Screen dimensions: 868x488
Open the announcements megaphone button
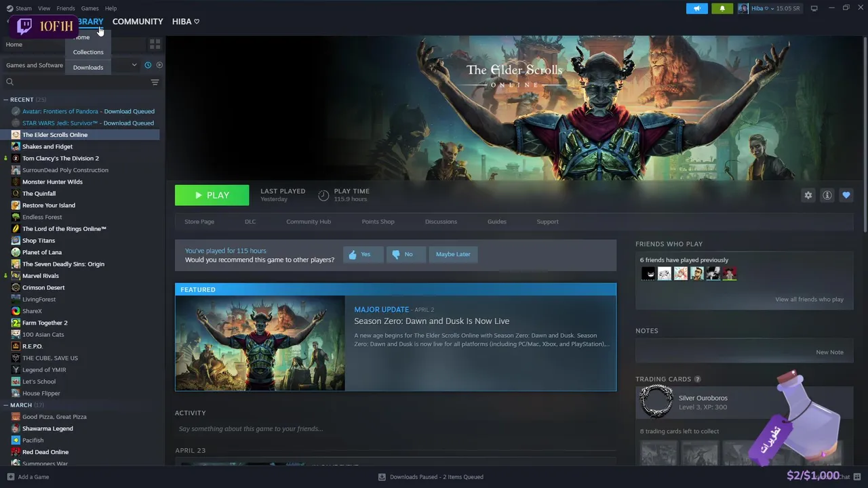(x=696, y=8)
